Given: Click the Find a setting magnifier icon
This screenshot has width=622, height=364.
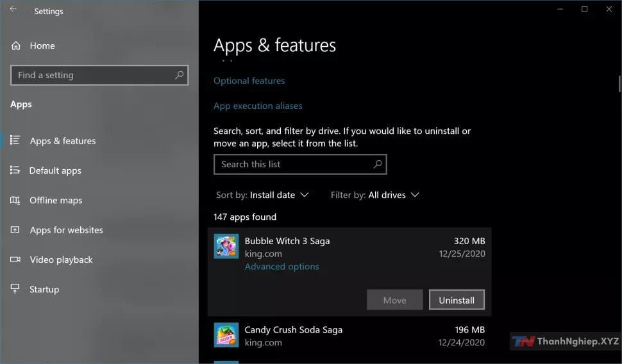Looking at the screenshot, I should [180, 74].
